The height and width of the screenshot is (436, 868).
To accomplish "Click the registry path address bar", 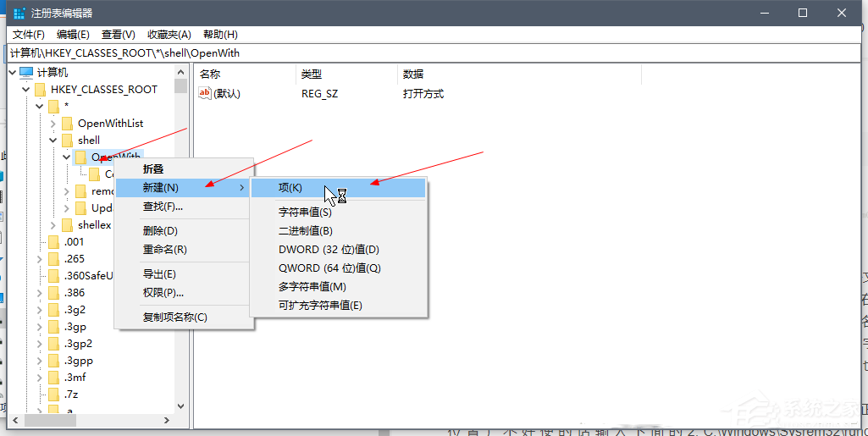I will coord(434,53).
